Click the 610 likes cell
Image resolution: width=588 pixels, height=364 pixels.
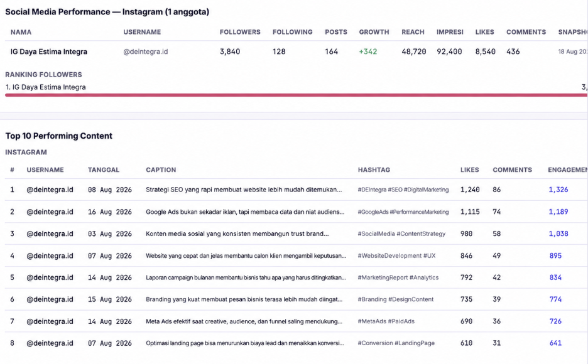click(467, 343)
